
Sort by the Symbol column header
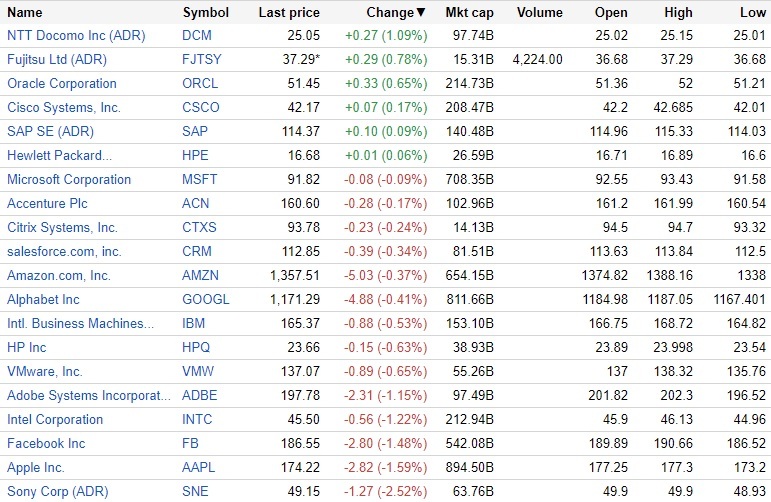[205, 13]
